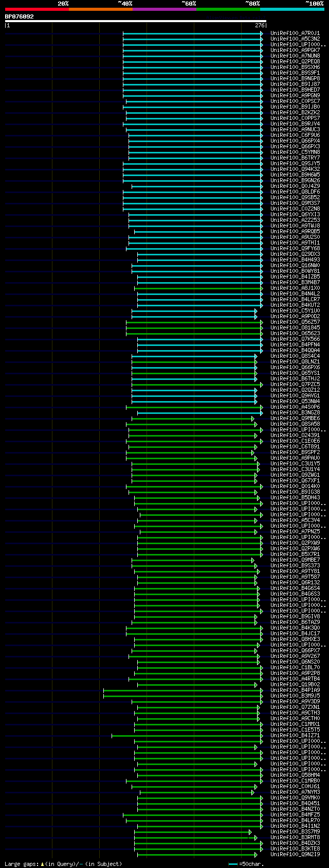This screenshot has width=329, height=868.
Task: Select the UniRef100_Q7PZC5 entry
Action: coord(295,385)
